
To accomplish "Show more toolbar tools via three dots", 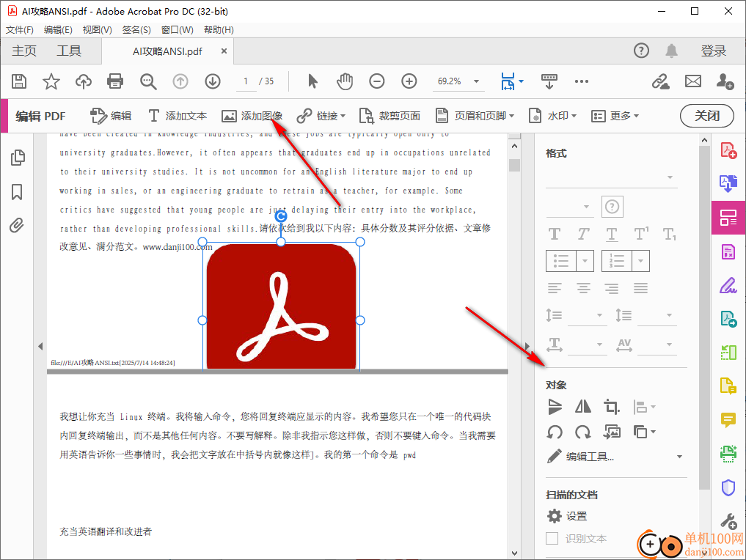I will [582, 81].
